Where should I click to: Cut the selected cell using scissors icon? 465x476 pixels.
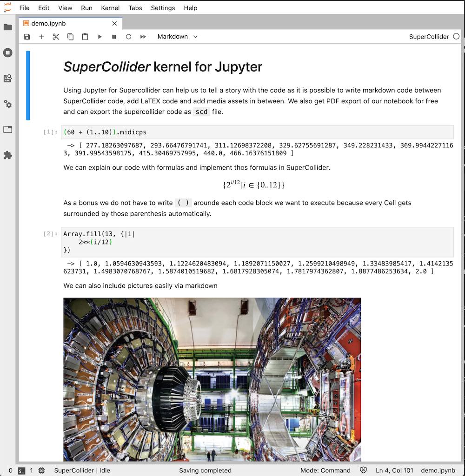click(x=56, y=37)
